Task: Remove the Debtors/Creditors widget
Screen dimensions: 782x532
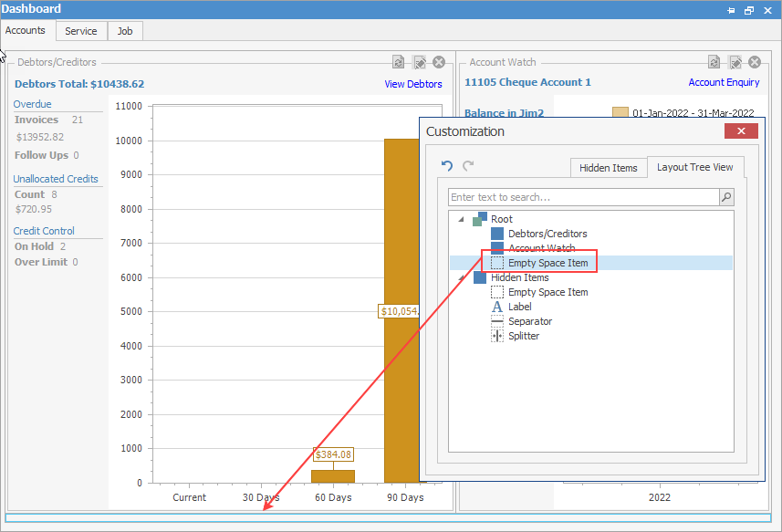Action: [x=439, y=62]
